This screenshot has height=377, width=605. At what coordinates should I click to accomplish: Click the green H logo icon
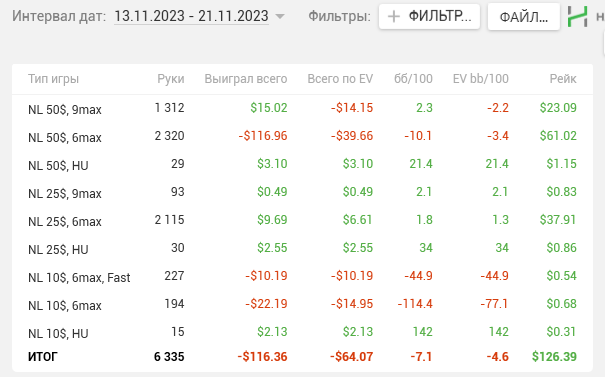578,17
